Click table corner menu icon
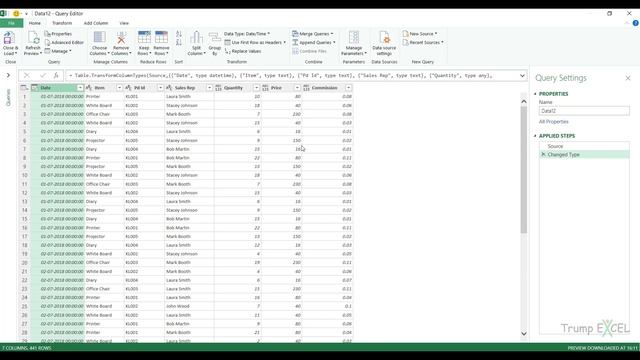Screen dimensions: 640x360 pyautogui.click(x=24, y=88)
